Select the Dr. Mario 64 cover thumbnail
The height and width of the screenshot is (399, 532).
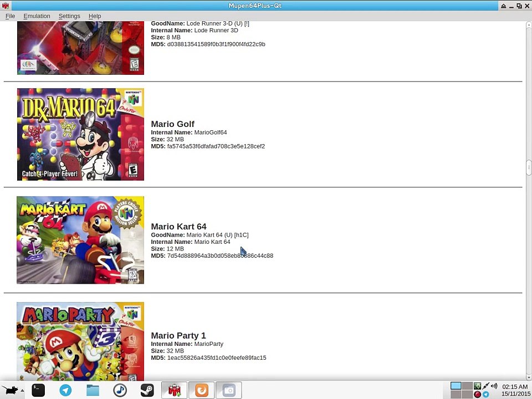click(x=80, y=134)
